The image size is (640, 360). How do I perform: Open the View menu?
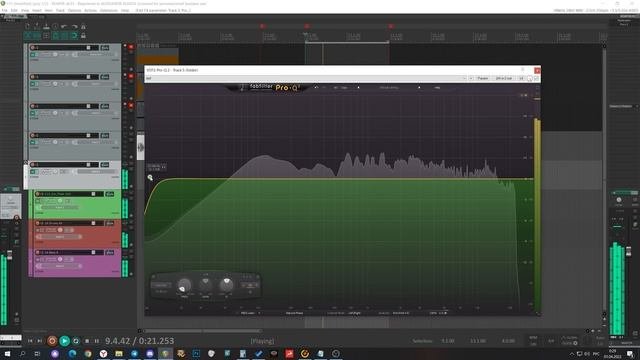pos(25,10)
